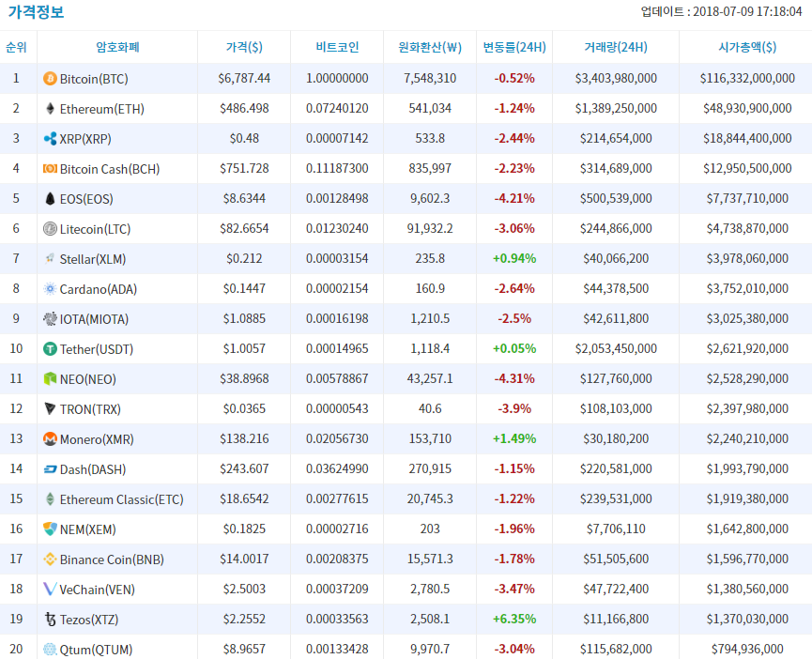Viewport: 812px width, 659px height.
Task: Sort by the 시가총액($) column header
Action: (747, 47)
